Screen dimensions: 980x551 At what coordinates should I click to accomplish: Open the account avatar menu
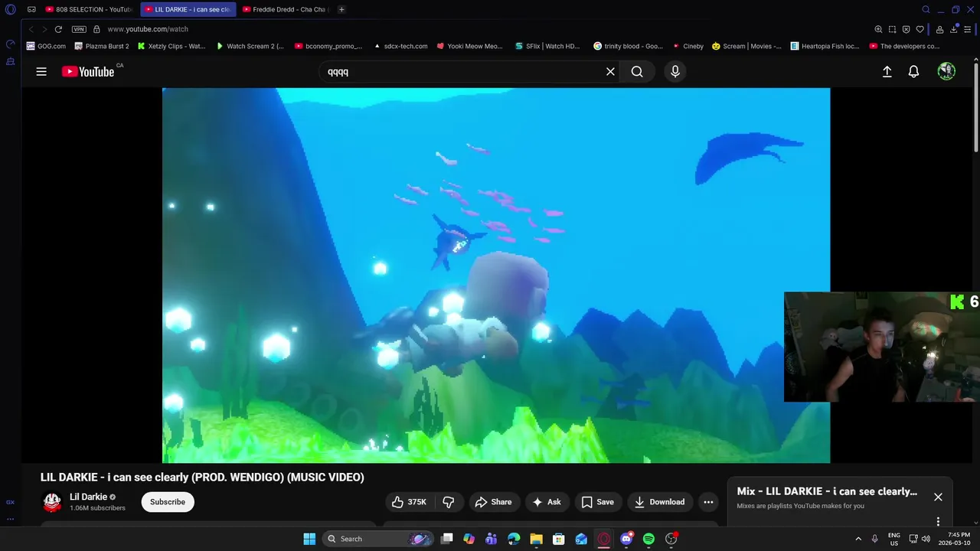946,71
